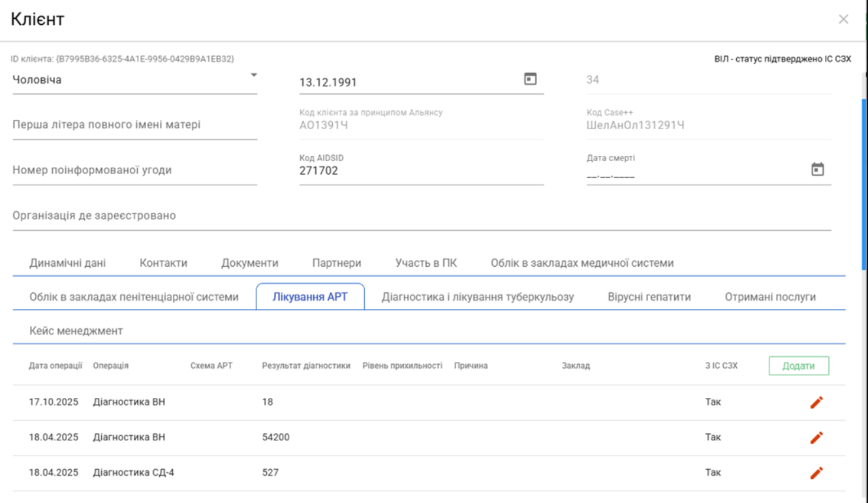This screenshot has height=503, width=868.
Task: Click the Код AIDSID field 271702
Action: click(422, 171)
